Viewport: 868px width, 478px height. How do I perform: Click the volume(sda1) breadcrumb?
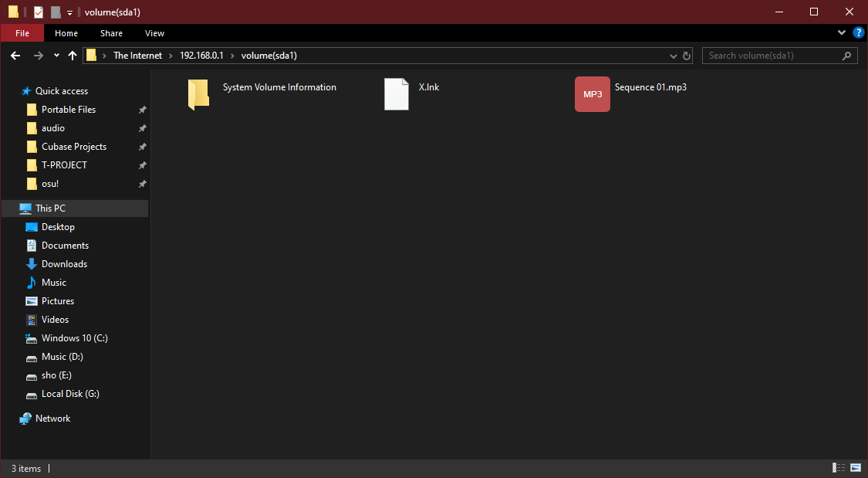(269, 56)
